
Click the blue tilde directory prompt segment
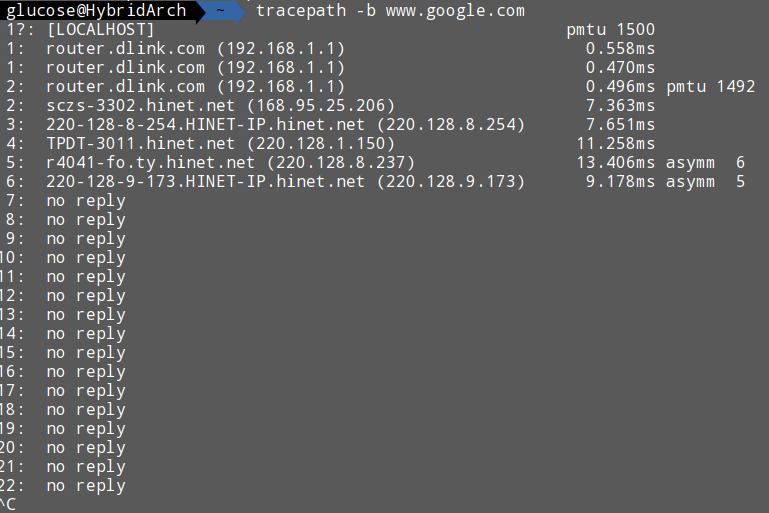point(221,10)
